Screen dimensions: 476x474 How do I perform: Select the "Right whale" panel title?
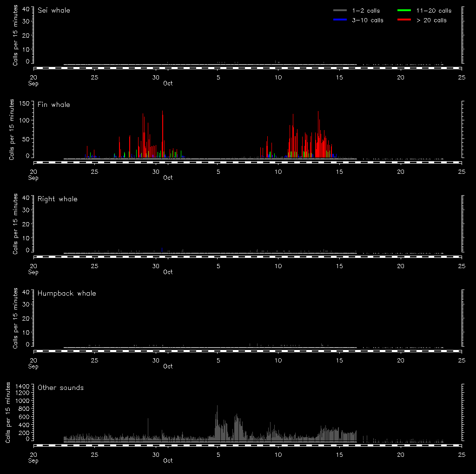(x=58, y=199)
